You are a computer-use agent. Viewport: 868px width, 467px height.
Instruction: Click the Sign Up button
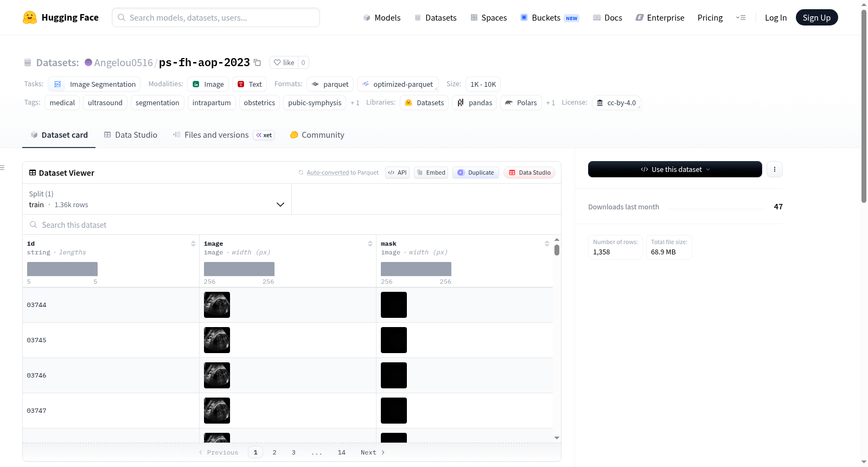pyautogui.click(x=816, y=17)
